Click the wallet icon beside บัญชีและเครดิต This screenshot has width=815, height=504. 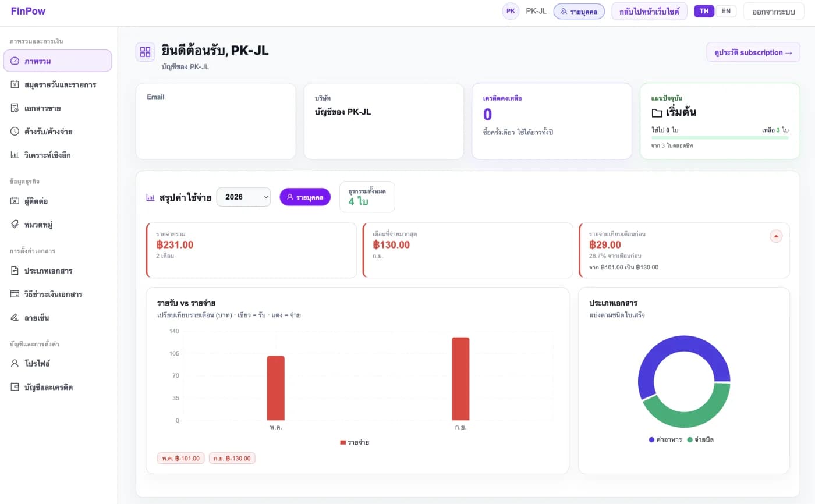point(15,387)
